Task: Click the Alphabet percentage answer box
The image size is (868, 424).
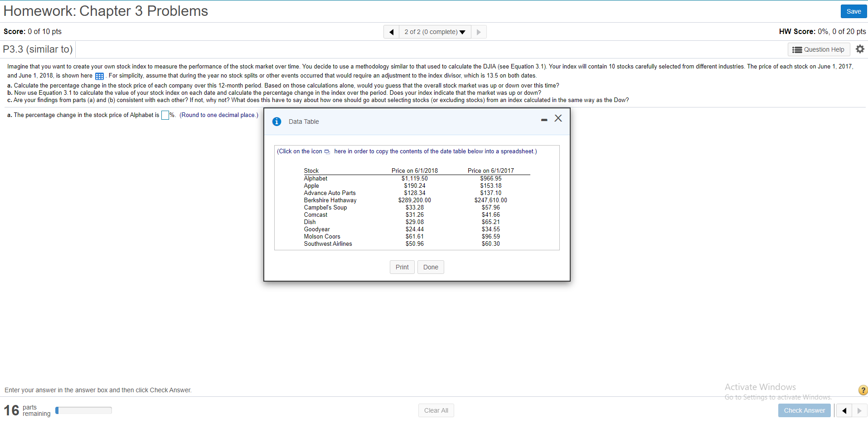Action: (165, 115)
